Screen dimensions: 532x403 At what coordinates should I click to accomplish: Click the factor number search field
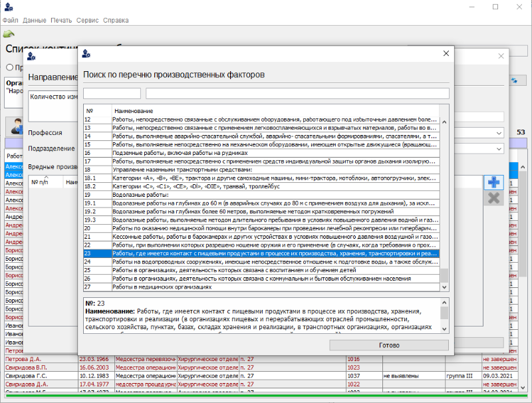pyautogui.click(x=112, y=94)
